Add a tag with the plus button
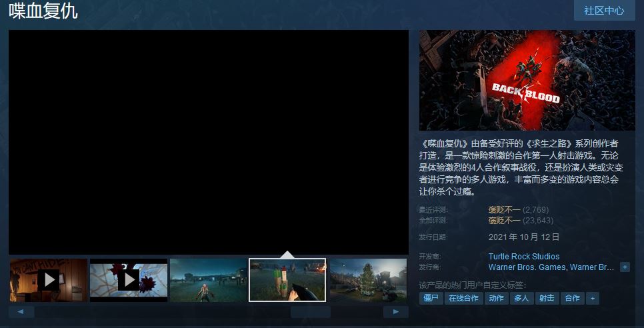Viewport: 644px width, 328px height. (x=593, y=299)
